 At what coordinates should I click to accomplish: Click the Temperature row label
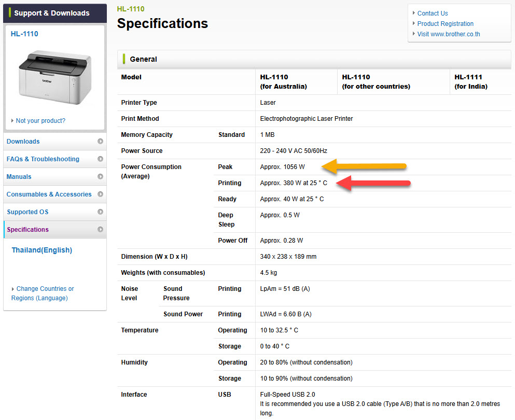click(140, 330)
